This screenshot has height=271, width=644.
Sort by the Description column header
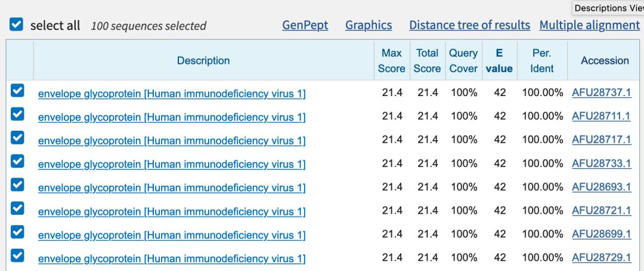(203, 60)
